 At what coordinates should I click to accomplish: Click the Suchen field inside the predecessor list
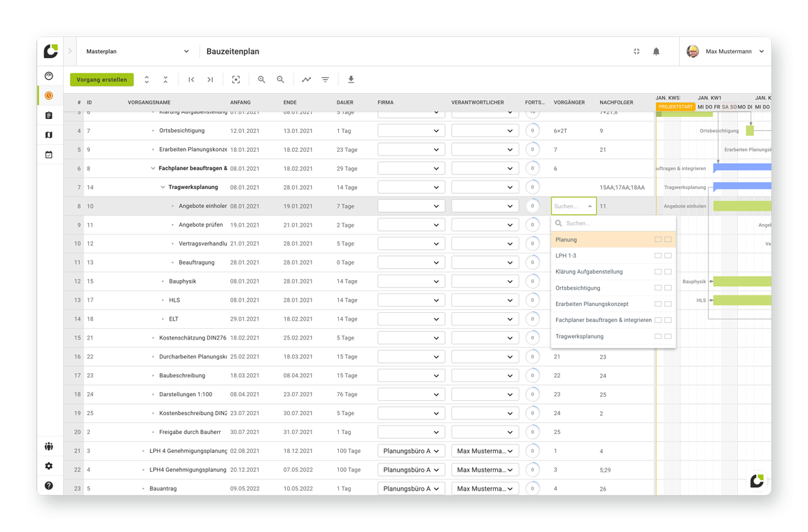pos(613,223)
